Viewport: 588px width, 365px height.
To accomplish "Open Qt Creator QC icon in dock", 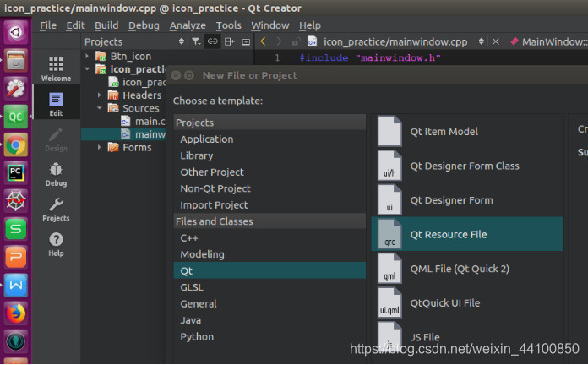I will (15, 117).
